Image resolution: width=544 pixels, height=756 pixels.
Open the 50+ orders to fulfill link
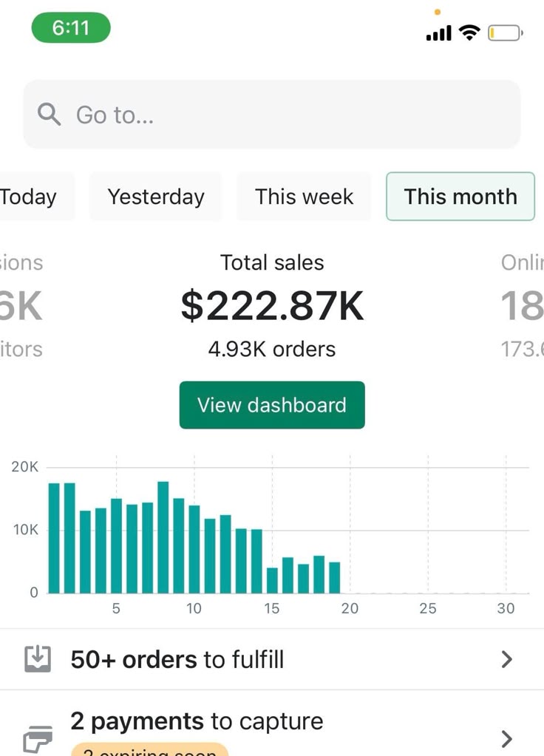tap(177, 659)
